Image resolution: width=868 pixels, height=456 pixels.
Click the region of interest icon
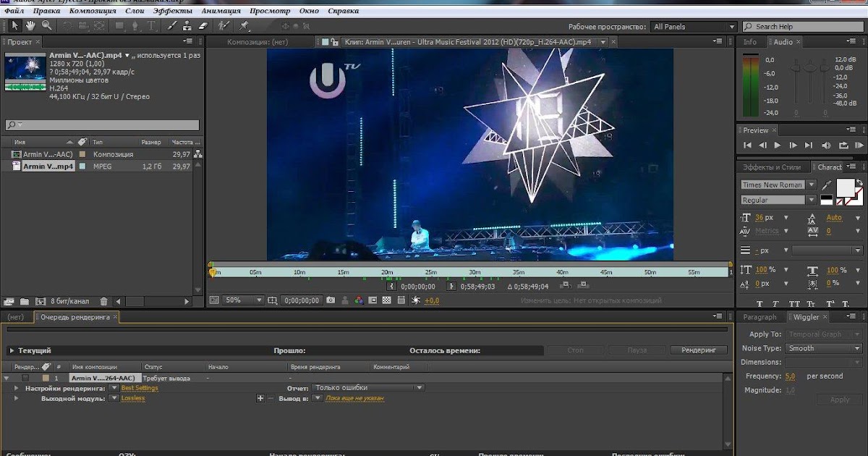tap(373, 300)
